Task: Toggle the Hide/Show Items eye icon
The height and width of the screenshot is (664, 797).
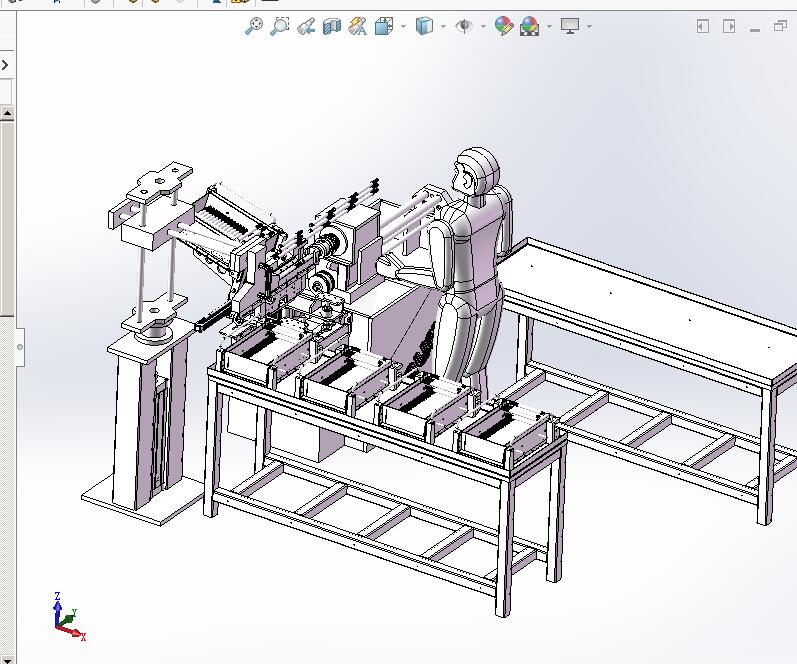Action: click(464, 26)
